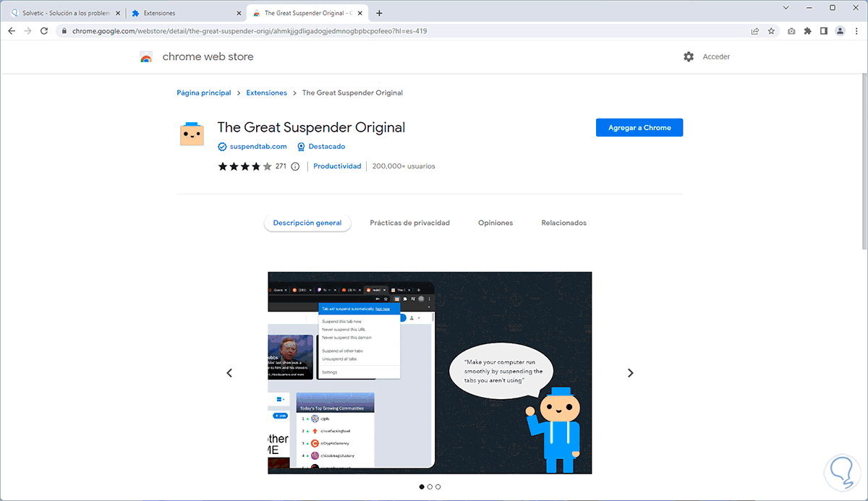
Task: Open the Opiniones tab
Action: pyautogui.click(x=495, y=223)
